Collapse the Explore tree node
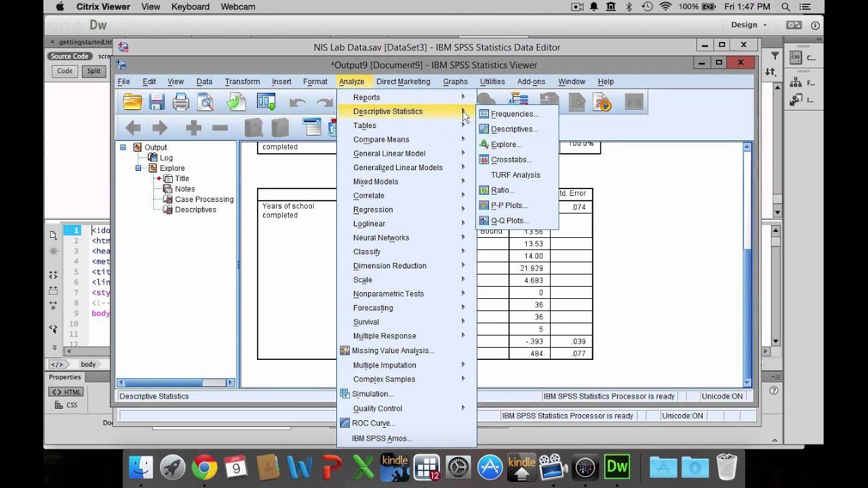 138,168
